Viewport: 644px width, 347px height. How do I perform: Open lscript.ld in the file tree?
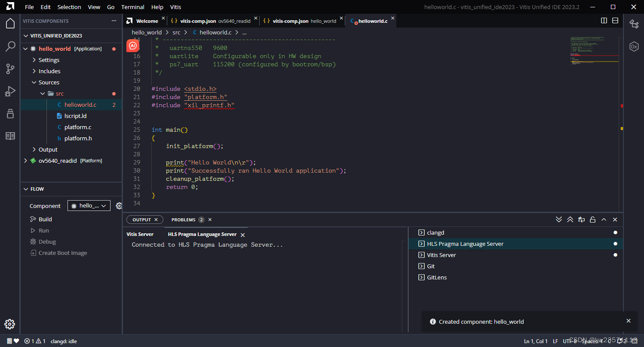pyautogui.click(x=76, y=116)
